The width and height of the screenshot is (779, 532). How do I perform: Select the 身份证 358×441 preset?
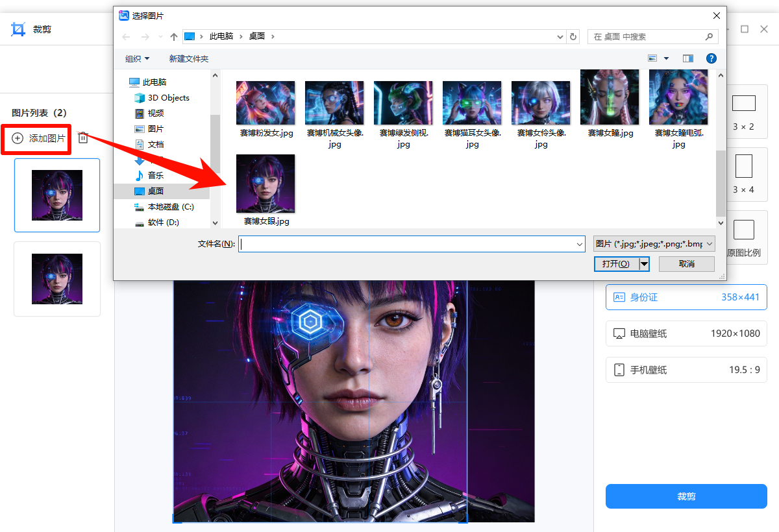(x=686, y=297)
